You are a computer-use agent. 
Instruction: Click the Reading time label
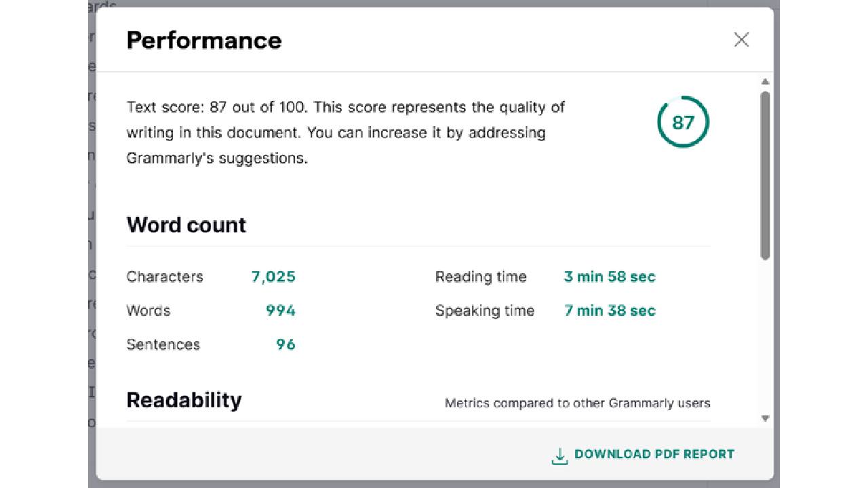click(x=481, y=277)
